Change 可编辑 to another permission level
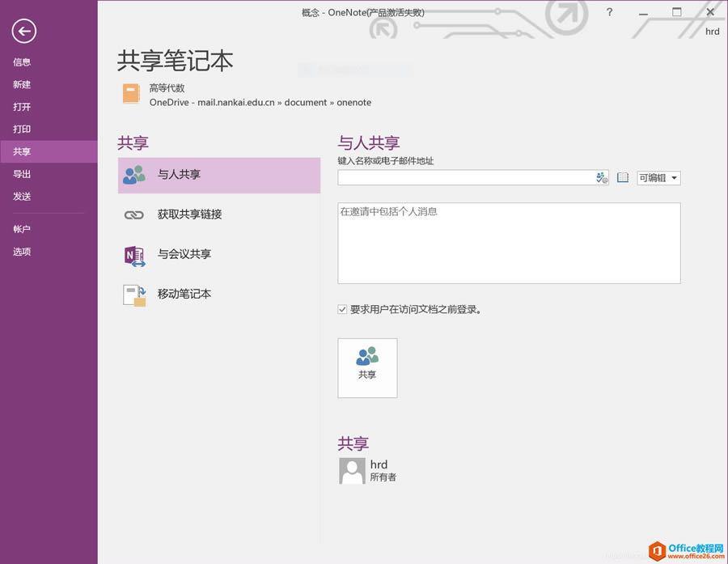This screenshot has height=564, width=728. [658, 177]
